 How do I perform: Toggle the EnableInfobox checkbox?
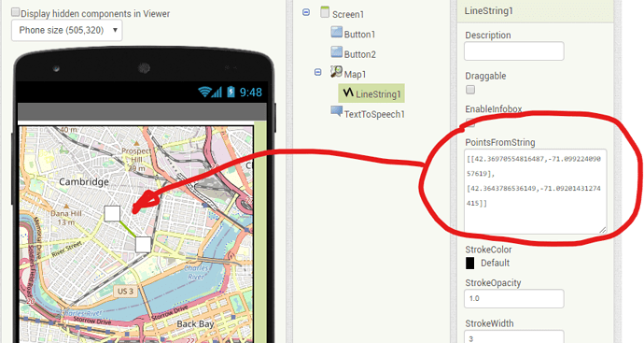click(470, 122)
